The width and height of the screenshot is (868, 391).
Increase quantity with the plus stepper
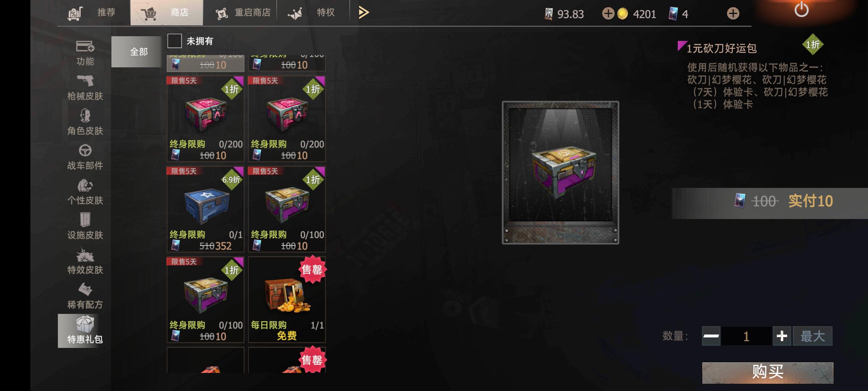point(782,336)
